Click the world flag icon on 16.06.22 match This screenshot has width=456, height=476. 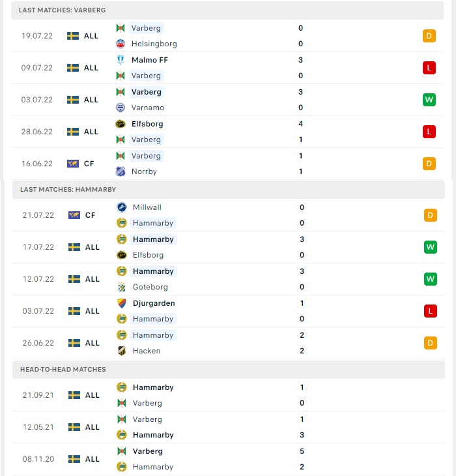coord(73,164)
